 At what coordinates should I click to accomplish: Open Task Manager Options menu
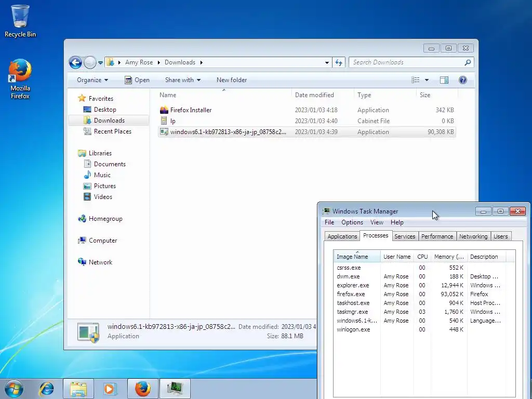[x=352, y=222]
